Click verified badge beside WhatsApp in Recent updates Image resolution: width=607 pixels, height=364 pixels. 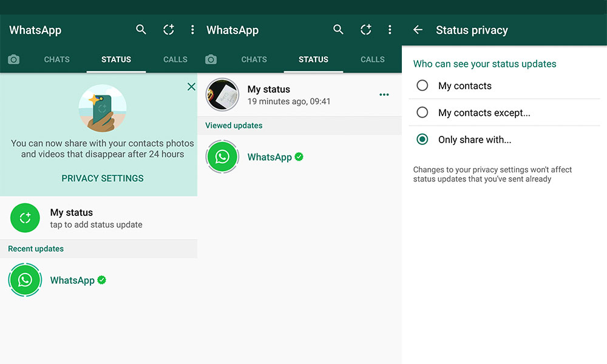(x=102, y=280)
